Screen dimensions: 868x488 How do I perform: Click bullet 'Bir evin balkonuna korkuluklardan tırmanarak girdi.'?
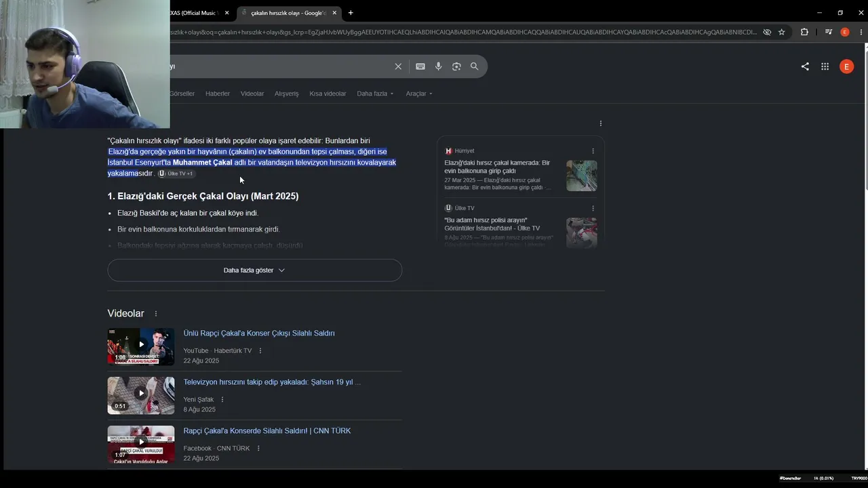pos(199,230)
